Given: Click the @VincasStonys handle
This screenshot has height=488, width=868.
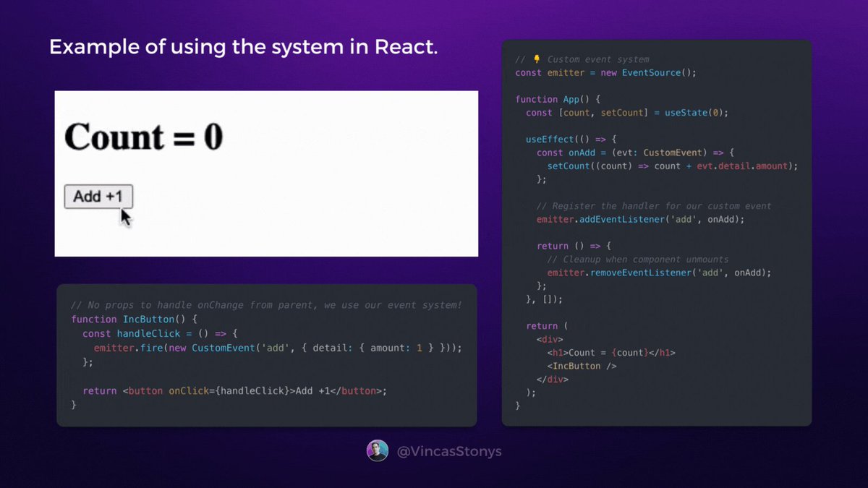Looking at the screenshot, I should tap(449, 451).
